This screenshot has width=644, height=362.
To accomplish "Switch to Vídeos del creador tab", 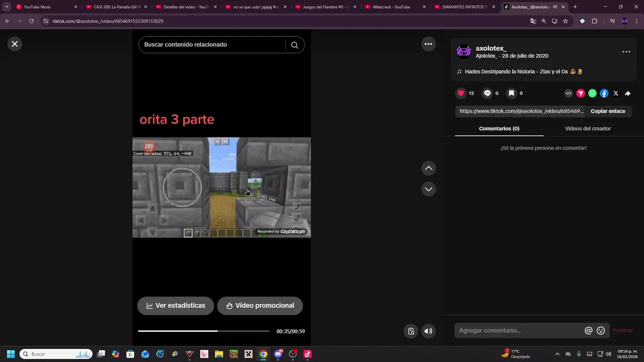I will [588, 129].
